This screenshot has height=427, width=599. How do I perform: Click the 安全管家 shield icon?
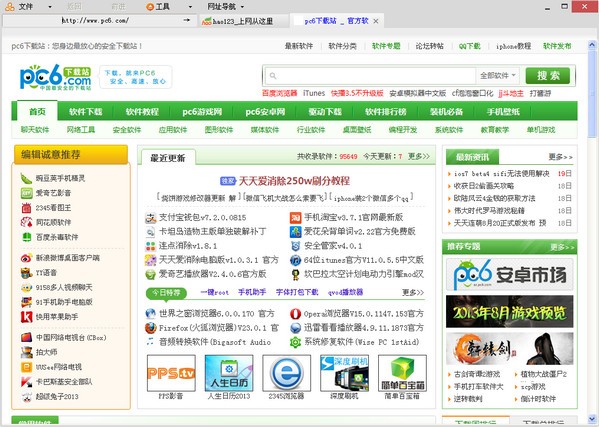295,246
